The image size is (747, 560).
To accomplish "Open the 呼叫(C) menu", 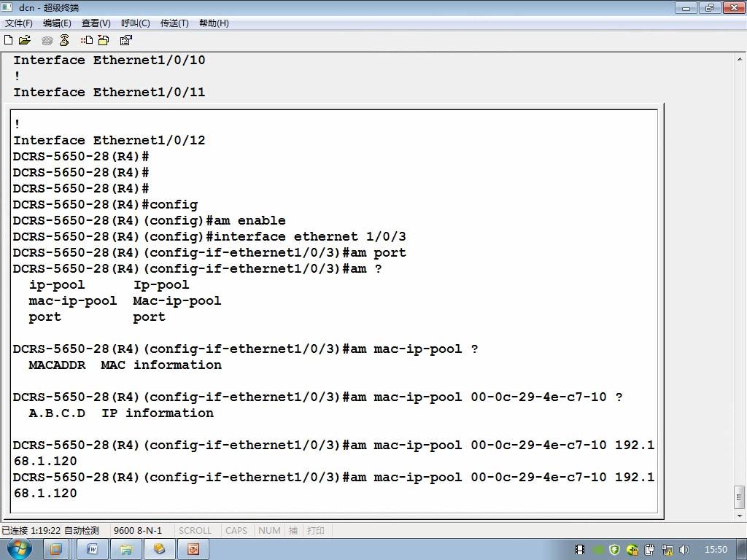I will pos(135,23).
